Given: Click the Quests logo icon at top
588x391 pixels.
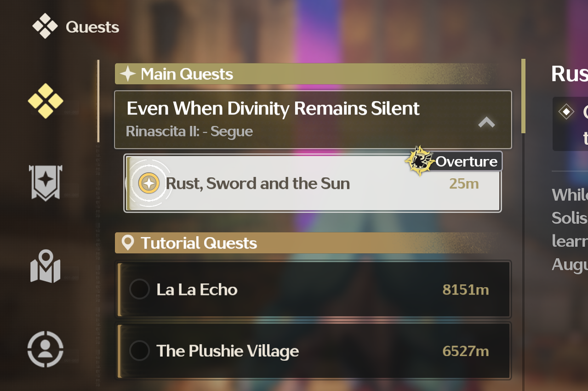Looking at the screenshot, I should point(45,27).
